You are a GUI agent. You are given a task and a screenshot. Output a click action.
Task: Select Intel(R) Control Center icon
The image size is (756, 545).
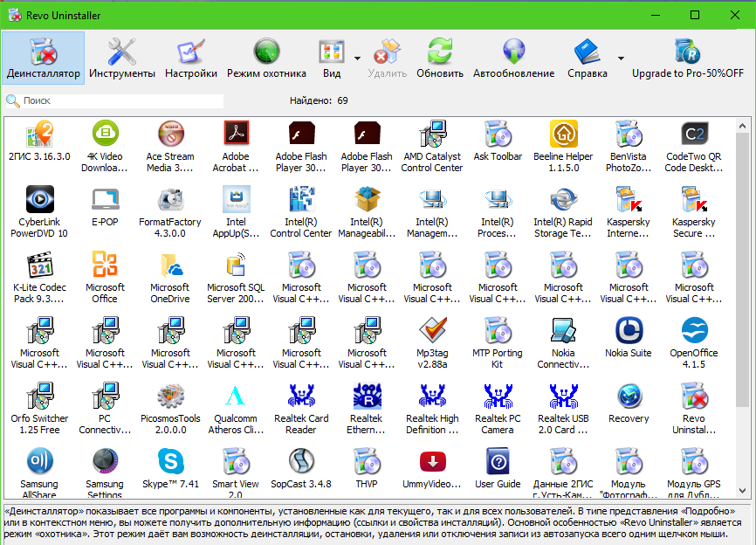point(301,199)
